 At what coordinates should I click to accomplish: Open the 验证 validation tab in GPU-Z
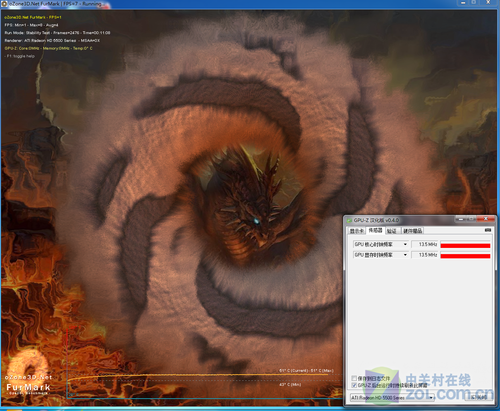tap(392, 231)
